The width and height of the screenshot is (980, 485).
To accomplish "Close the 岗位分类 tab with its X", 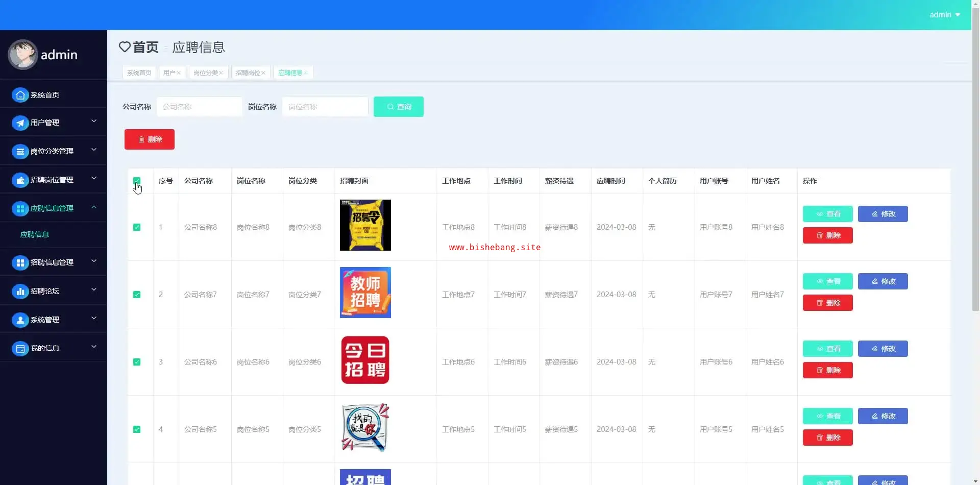I will [x=221, y=73].
